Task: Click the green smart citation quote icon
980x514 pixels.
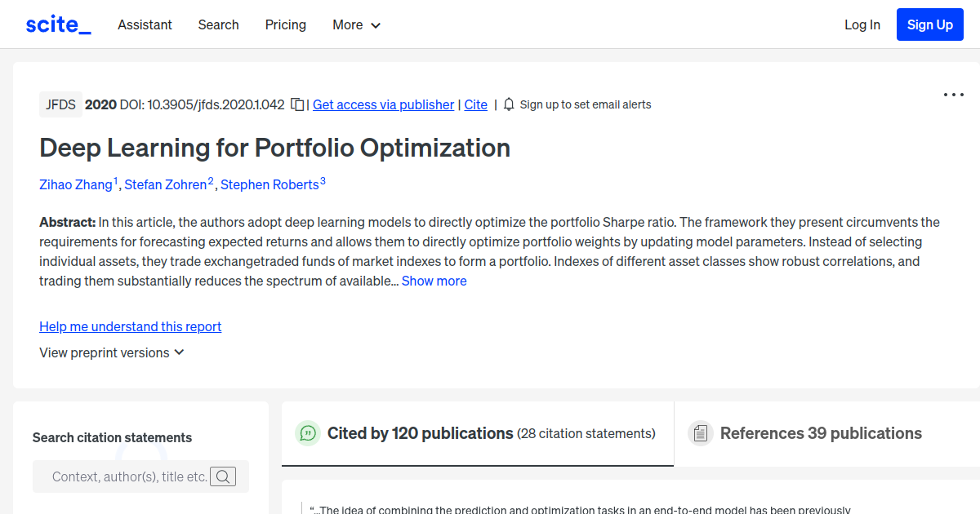Action: 308,433
